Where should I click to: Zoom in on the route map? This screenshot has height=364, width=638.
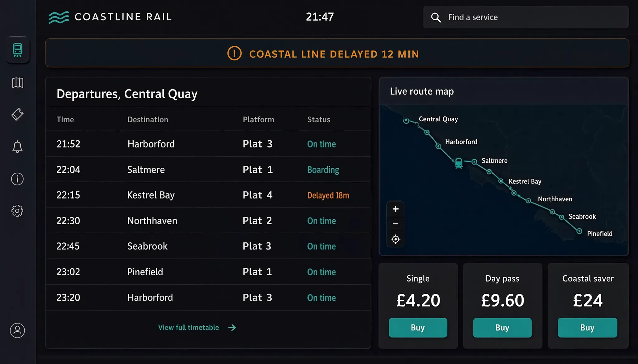[396, 209]
